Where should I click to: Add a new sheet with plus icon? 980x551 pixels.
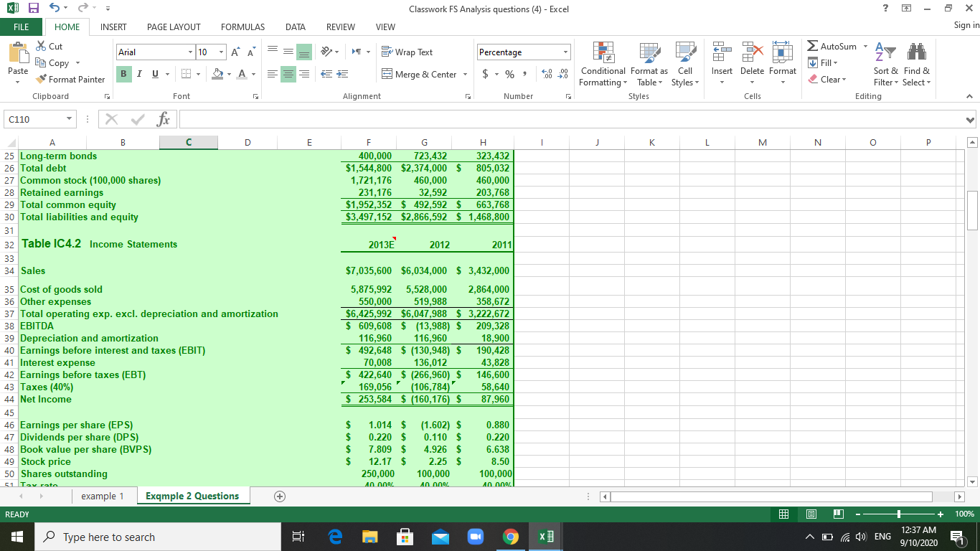(x=280, y=496)
